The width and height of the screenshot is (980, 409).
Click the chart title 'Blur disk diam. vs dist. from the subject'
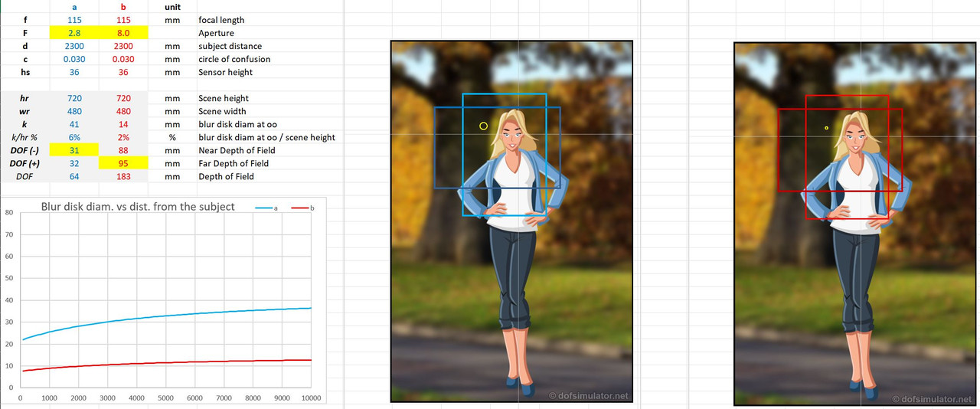point(137,207)
